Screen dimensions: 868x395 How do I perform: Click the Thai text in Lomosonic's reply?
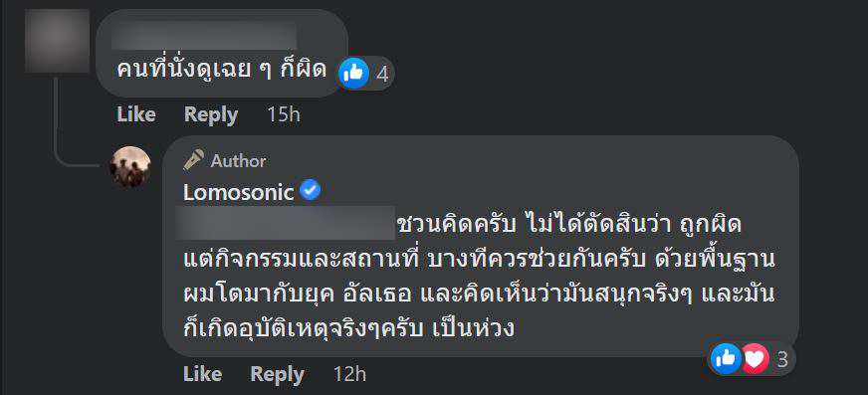[x=478, y=278]
